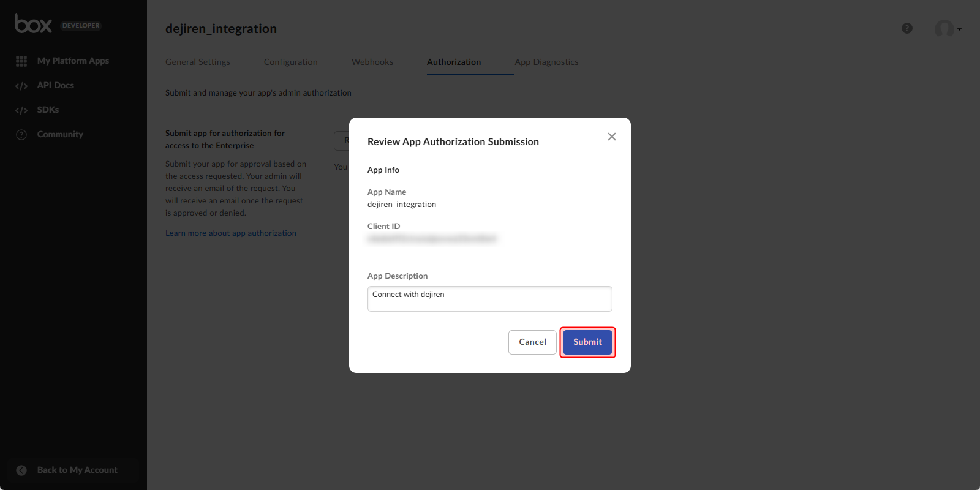Open My Platform Apps in sidebar

coord(73,61)
